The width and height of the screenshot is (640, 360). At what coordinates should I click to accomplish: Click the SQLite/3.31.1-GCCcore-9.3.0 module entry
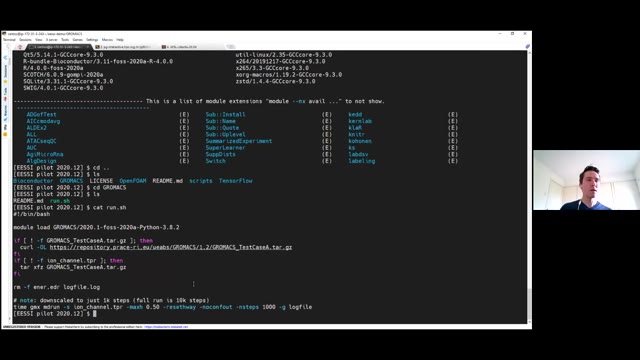[68, 81]
